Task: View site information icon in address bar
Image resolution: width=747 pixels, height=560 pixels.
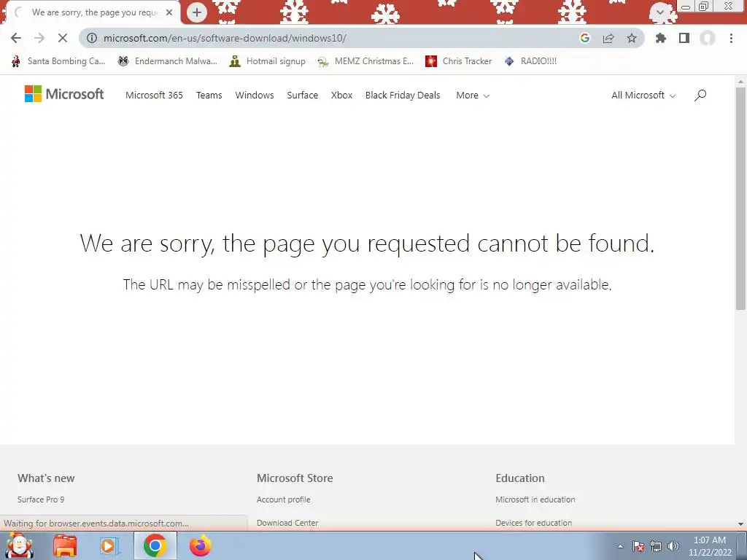Action: point(91,38)
